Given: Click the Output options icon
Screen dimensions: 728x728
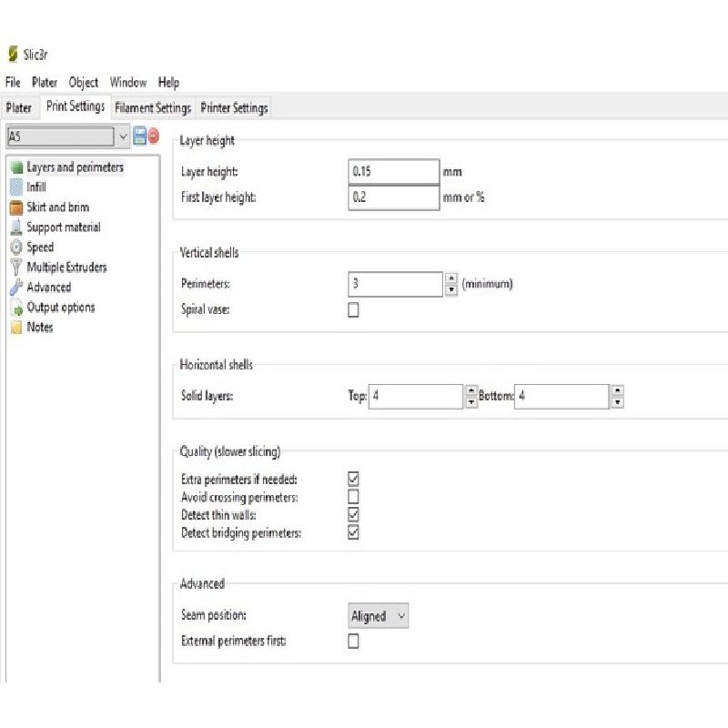Looking at the screenshot, I should 16,308.
